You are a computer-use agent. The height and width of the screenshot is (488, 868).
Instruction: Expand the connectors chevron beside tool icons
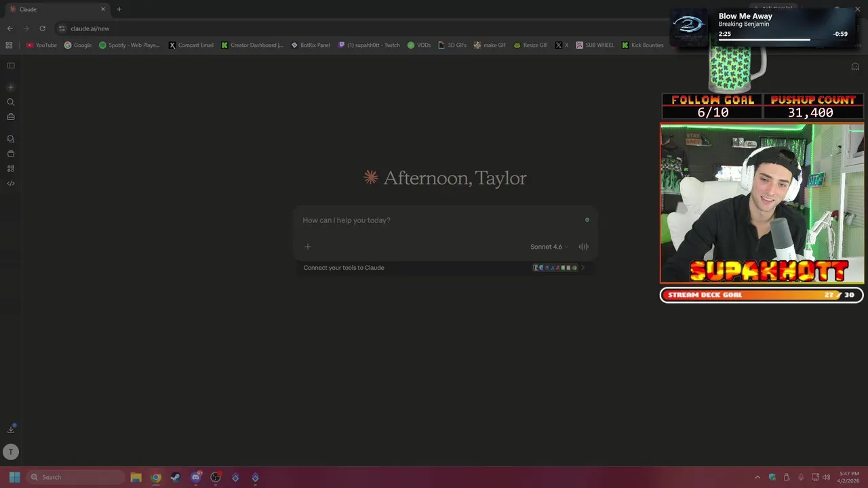[583, 268]
